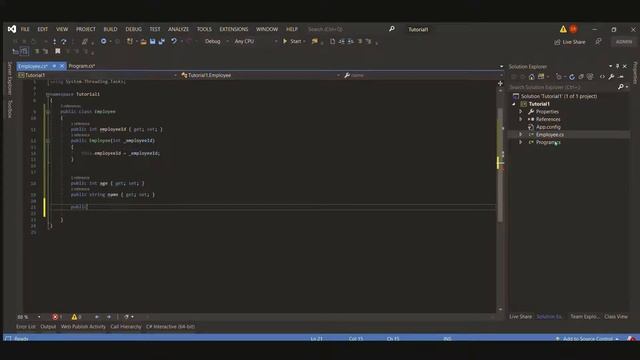
Task: Click the Solution Explorer Collapse All icon
Action: [581, 77]
